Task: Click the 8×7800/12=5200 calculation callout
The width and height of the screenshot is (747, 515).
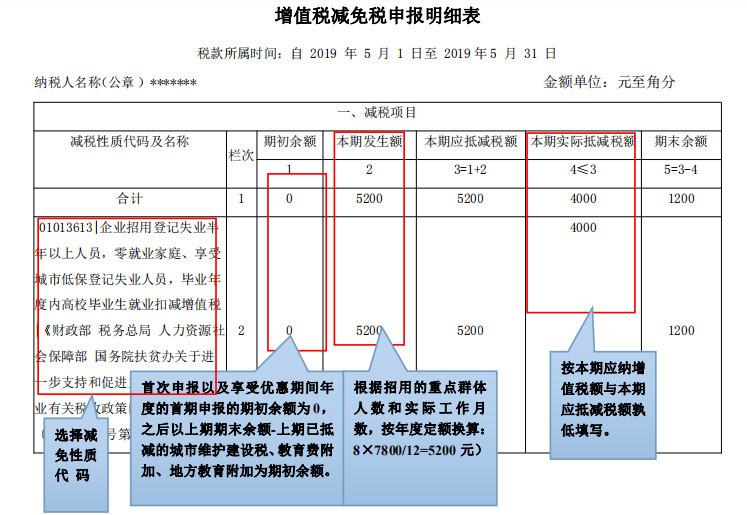Action: [x=420, y=438]
